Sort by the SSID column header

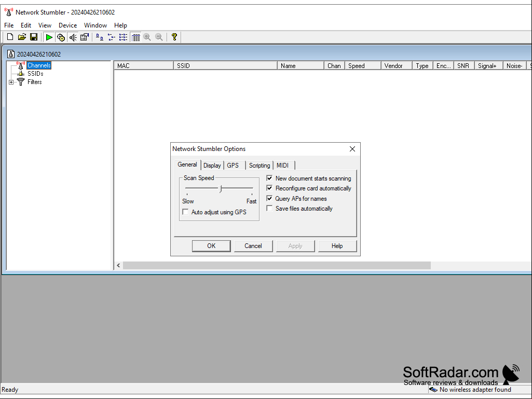click(x=226, y=66)
